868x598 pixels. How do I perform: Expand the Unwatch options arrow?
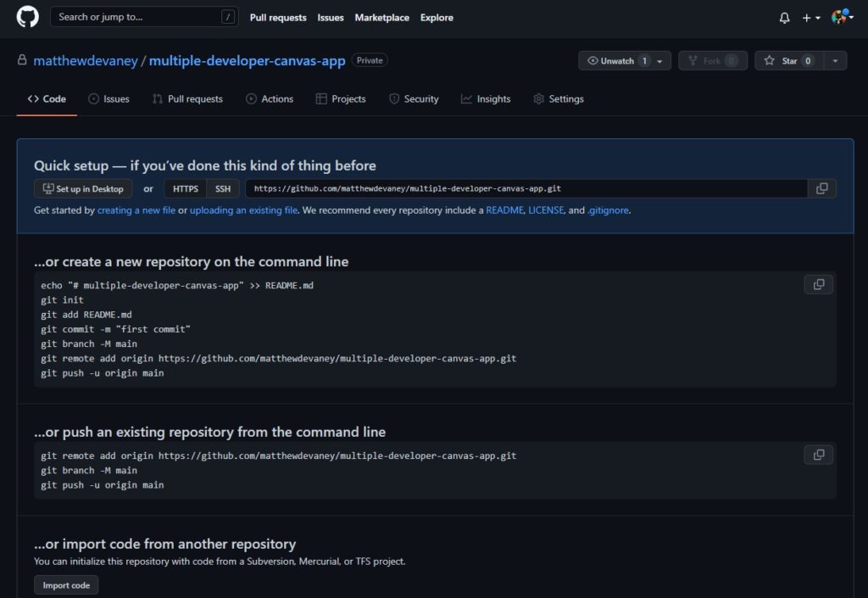pyautogui.click(x=659, y=61)
